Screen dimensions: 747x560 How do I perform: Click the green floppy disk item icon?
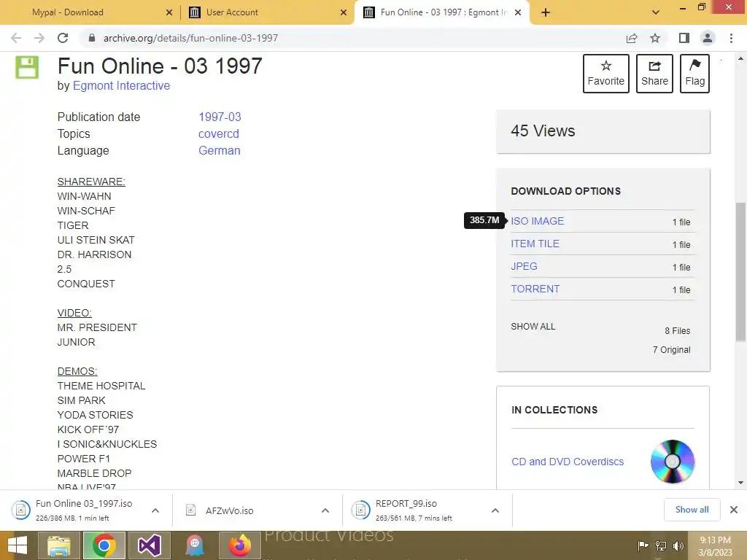tap(27, 67)
